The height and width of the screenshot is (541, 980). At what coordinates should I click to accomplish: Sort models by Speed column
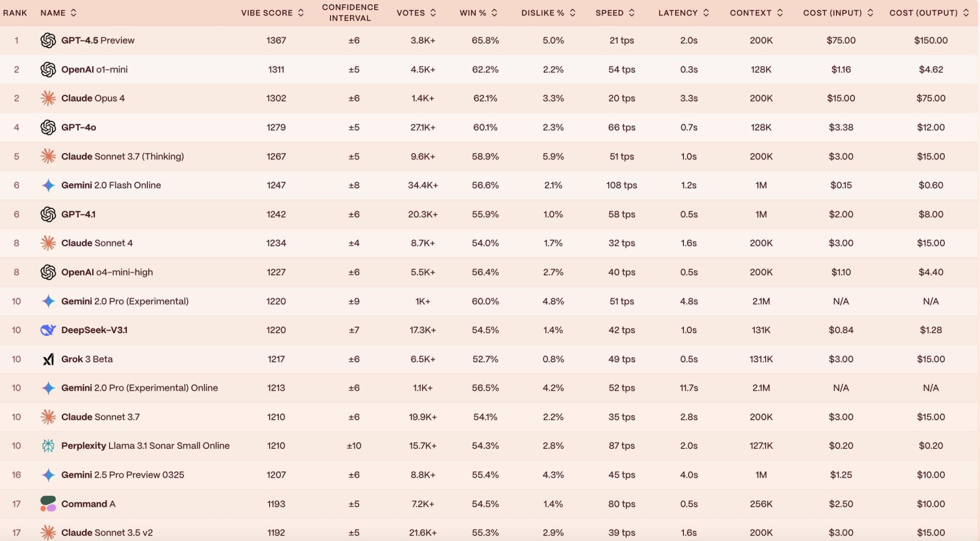pos(632,13)
